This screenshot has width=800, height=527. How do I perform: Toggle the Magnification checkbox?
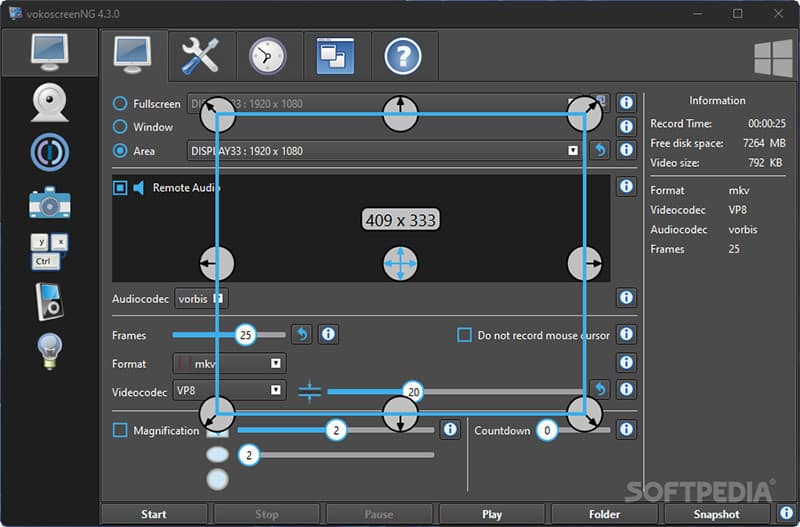pyautogui.click(x=121, y=430)
